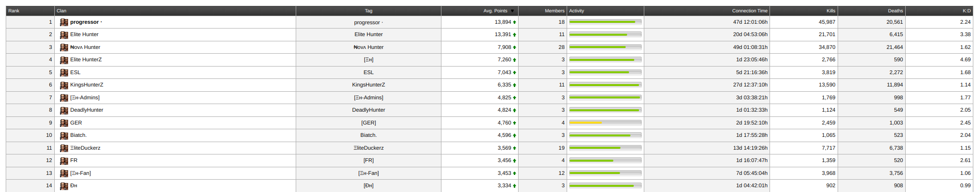Click green up arrow next to 4,825
The image size is (980, 192).
(514, 98)
